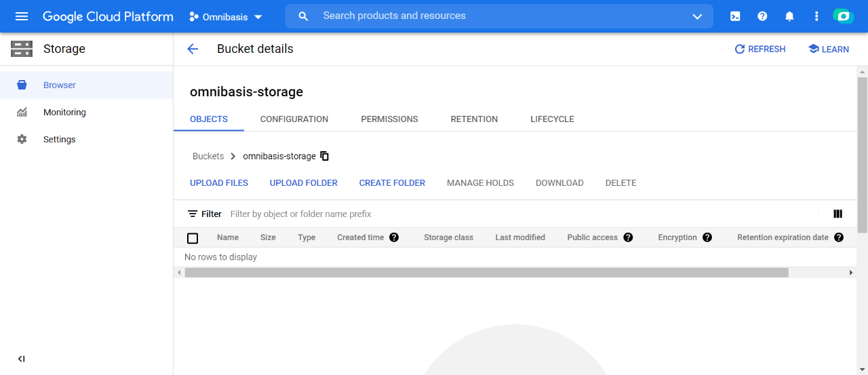The image size is (868, 375).
Task: Select Settings in the Storage sidebar
Action: click(x=87, y=139)
